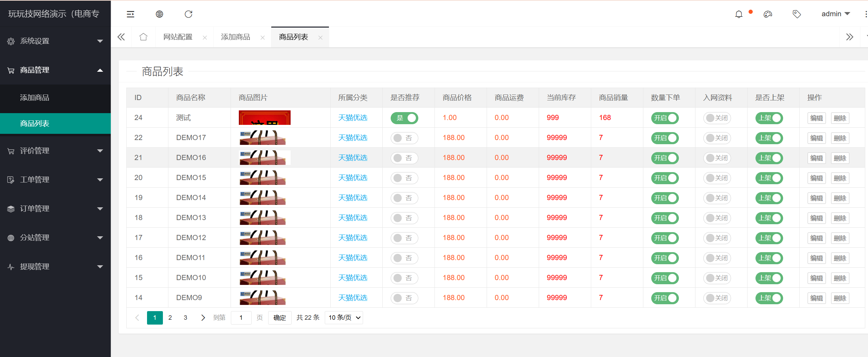The width and height of the screenshot is (868, 357).
Task: Toggle recommended switch for 测试 product
Action: click(404, 118)
